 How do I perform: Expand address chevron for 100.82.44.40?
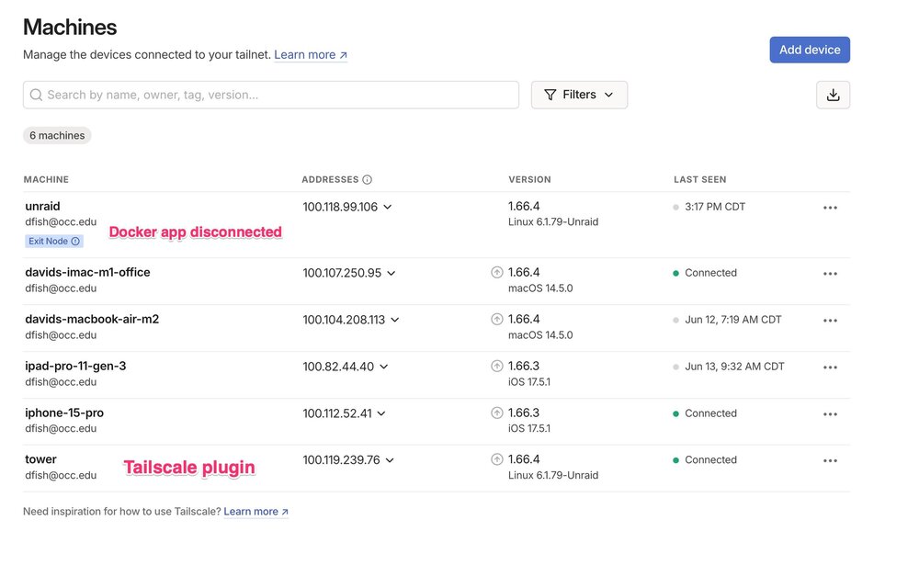click(384, 367)
